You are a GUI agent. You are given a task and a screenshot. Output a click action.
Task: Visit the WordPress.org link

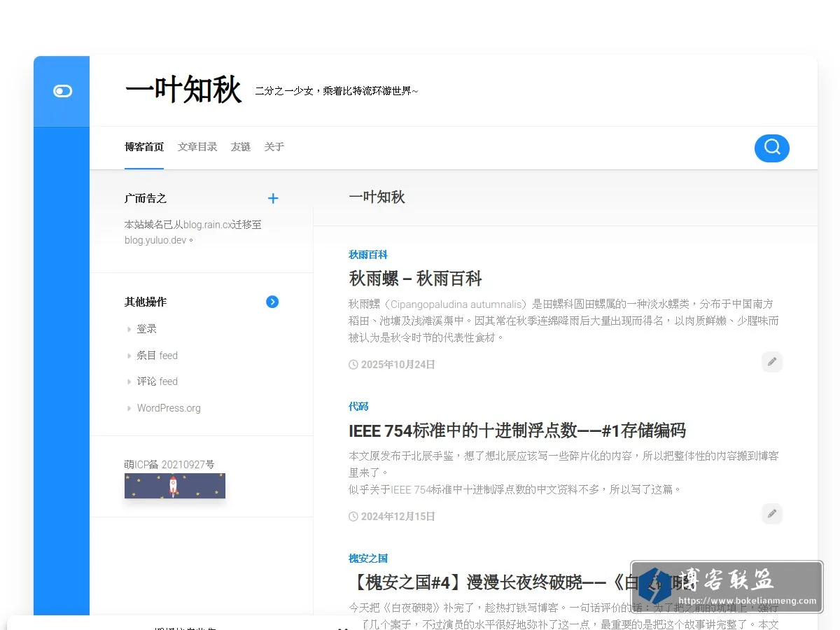coord(169,408)
